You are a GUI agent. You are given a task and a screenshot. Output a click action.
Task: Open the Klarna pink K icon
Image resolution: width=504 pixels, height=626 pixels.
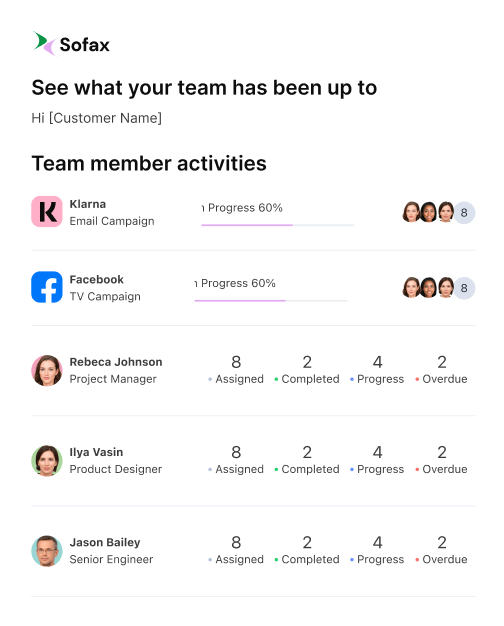click(x=47, y=212)
